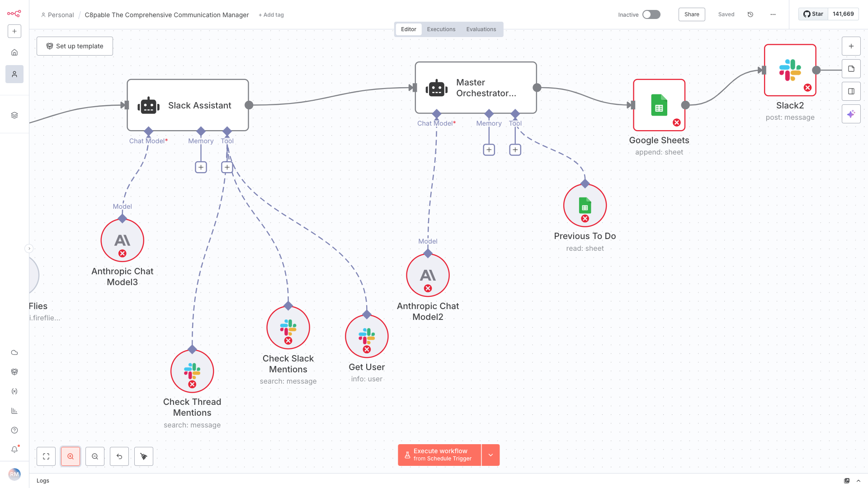868x488 pixels.
Task: Switch to the Evaluations tab
Action: [481, 29]
